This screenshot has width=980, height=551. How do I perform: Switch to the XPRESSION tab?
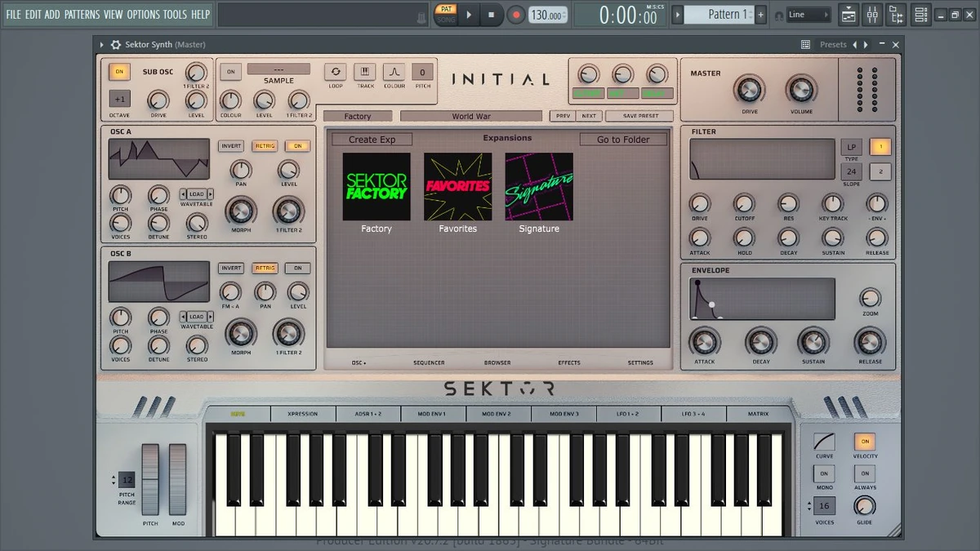[x=302, y=414]
